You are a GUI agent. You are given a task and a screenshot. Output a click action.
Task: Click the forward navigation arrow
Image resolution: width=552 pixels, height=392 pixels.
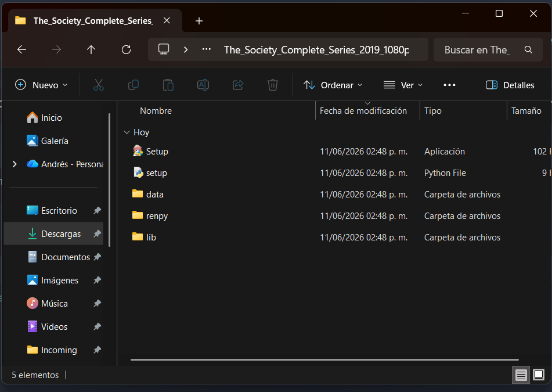[56, 50]
